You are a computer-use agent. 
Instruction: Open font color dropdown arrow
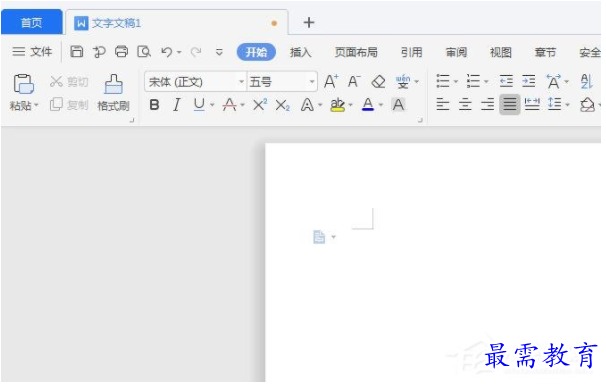click(x=381, y=105)
